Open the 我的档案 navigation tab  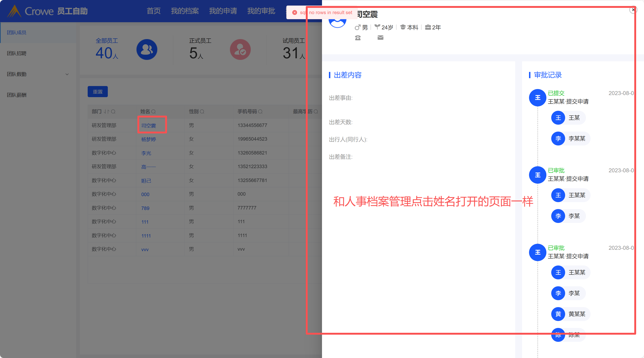[185, 11]
